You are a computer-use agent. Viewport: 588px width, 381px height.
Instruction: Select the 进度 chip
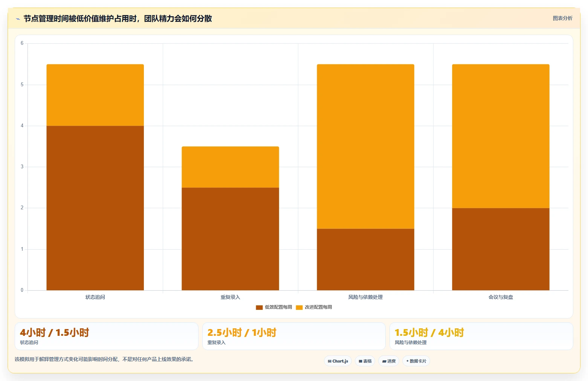tap(389, 361)
